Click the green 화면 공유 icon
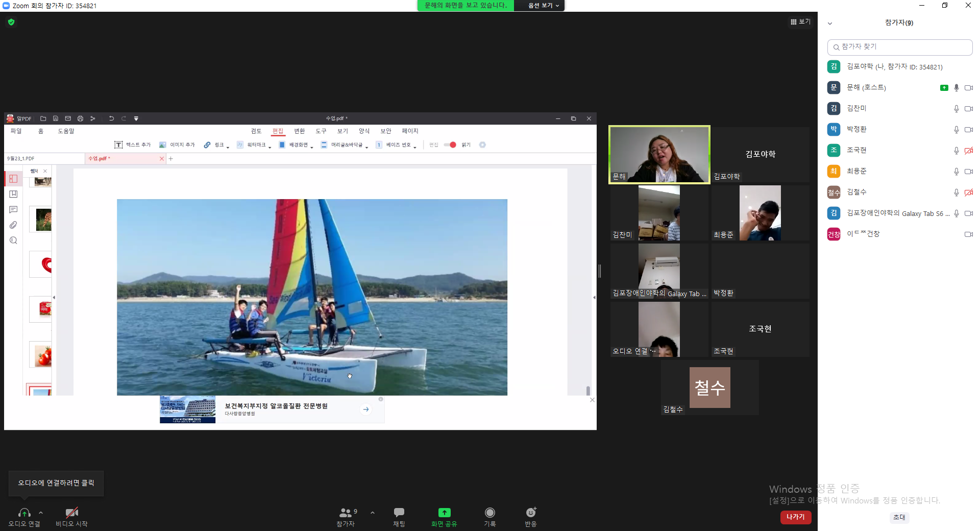Screen dimensions: 980x531 click(444, 512)
